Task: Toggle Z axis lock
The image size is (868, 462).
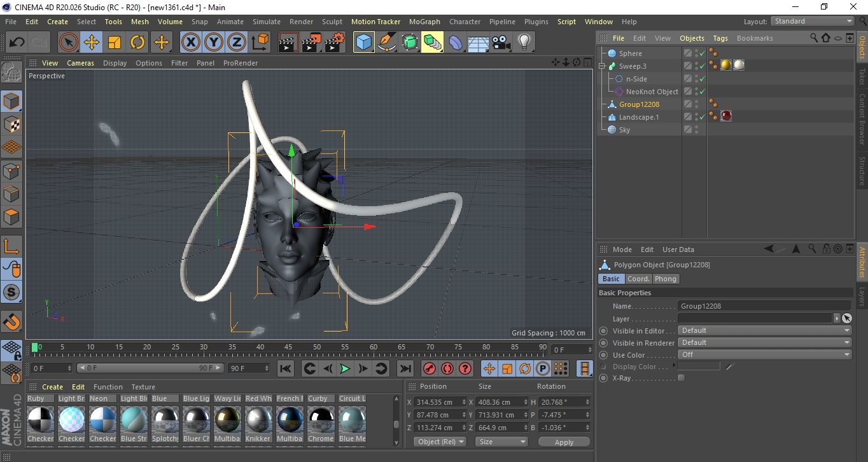Action: (x=237, y=43)
